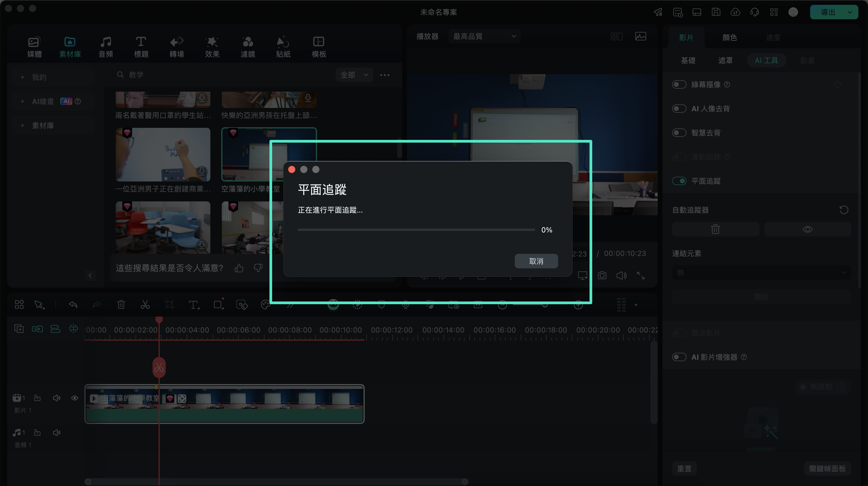Screen dimensions: 868x486
Task: Open the cloud upload icon in title bar
Action: pyautogui.click(x=735, y=12)
